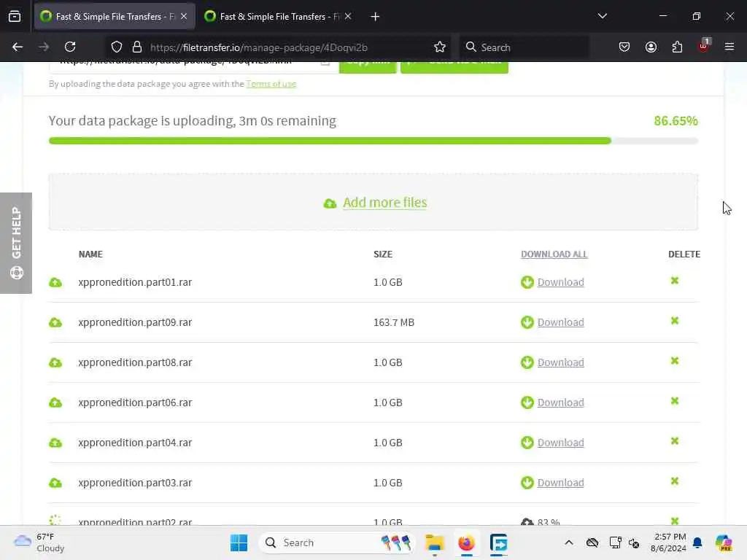The image size is (747, 560).
Task: Open File Explorer from the taskbar
Action: click(x=435, y=542)
